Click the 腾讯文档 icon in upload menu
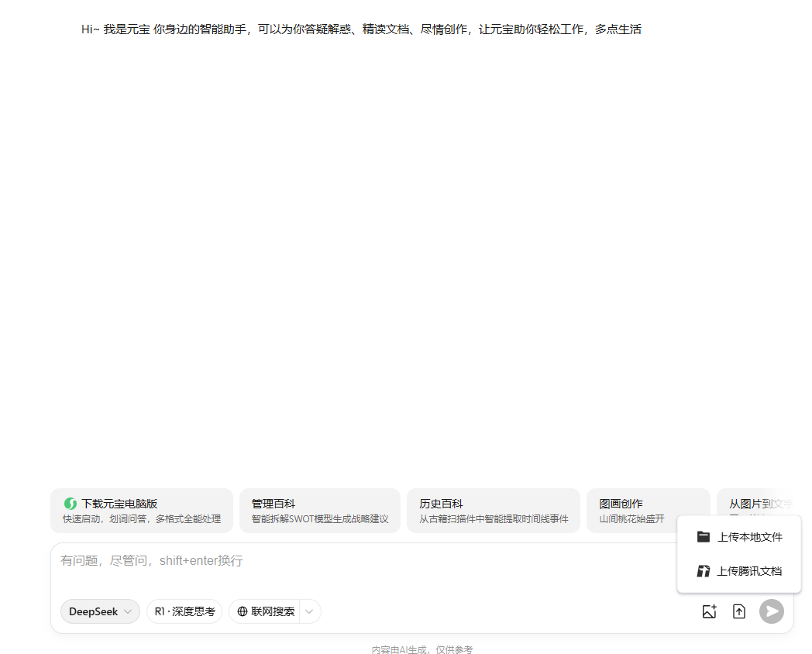This screenshot has height=654, width=812. [704, 571]
